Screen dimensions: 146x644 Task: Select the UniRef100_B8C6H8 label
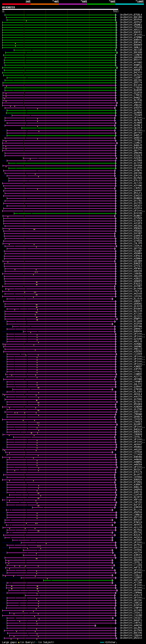click(131, 53)
